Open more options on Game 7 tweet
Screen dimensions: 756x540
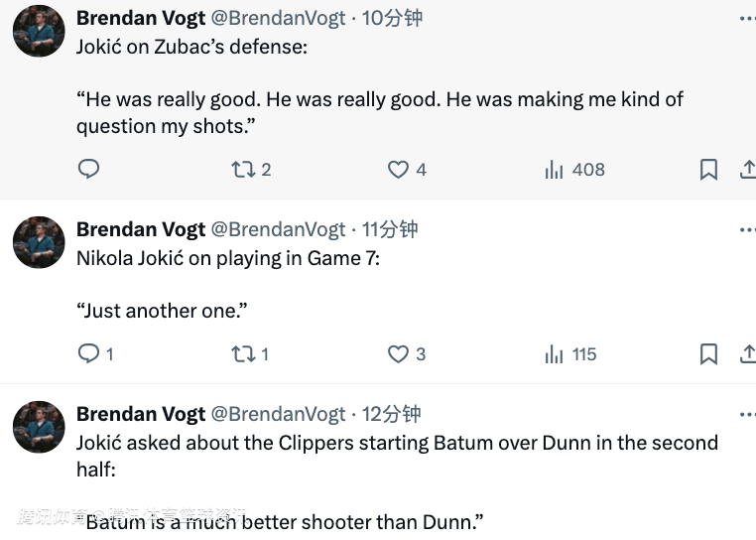point(747,229)
